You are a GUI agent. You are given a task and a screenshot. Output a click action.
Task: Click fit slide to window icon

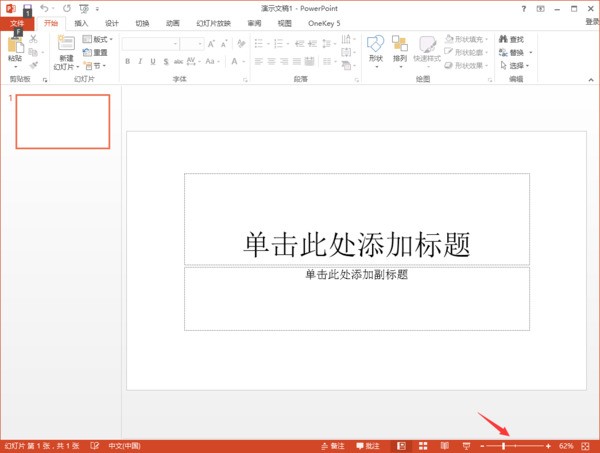point(586,445)
